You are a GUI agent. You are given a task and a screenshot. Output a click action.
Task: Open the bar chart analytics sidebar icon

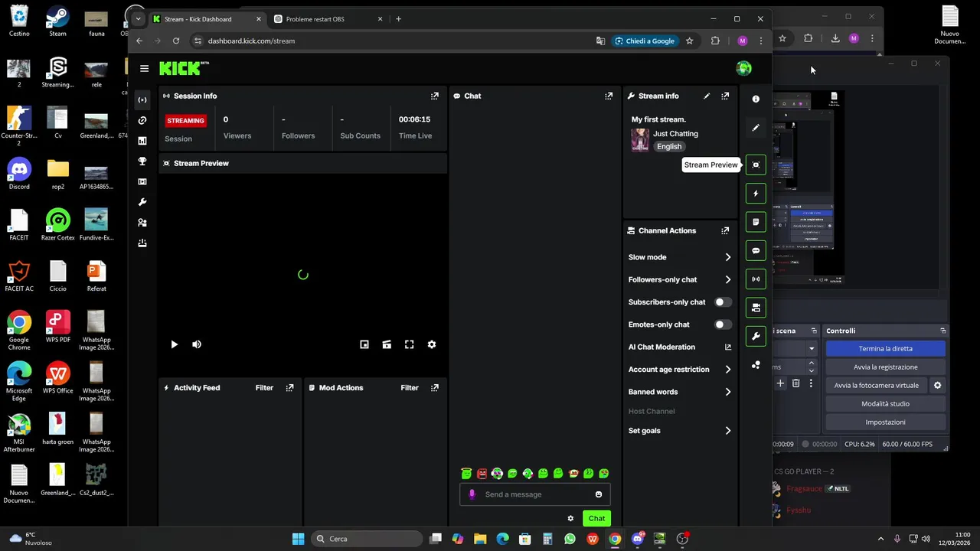coord(142,141)
